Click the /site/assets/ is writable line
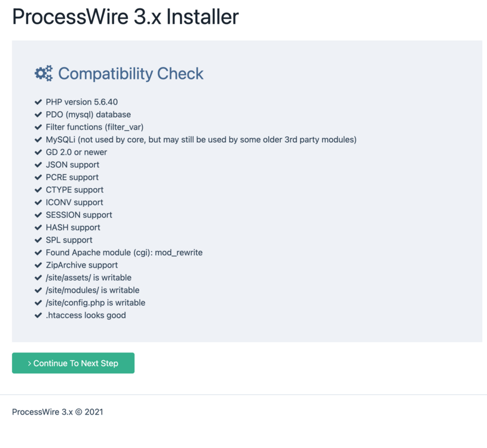 (x=88, y=278)
